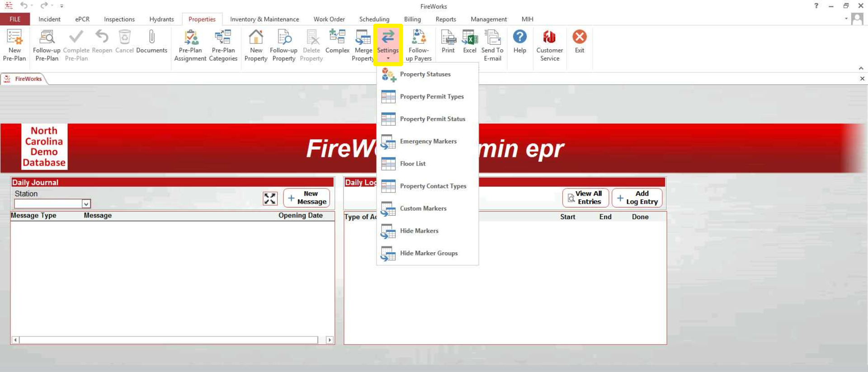Add a New Property
The height and width of the screenshot is (372, 868).
click(x=256, y=45)
